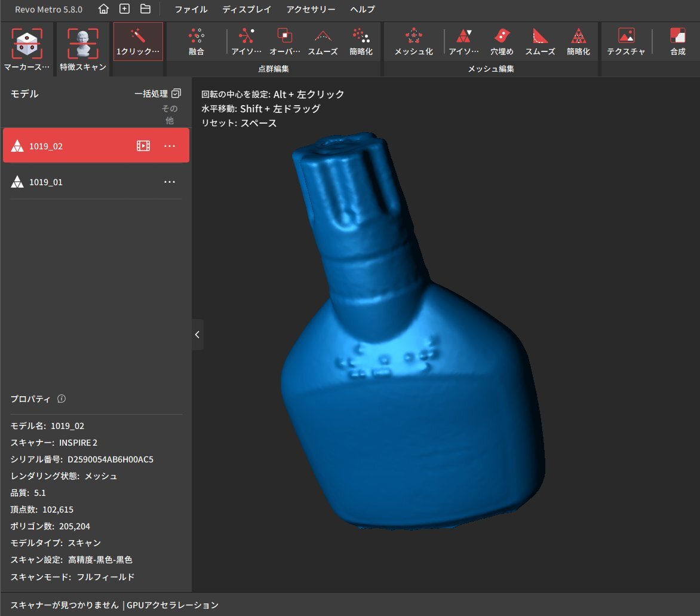This screenshot has width=700, height=616.
Task: Click the point cloud Fusion (融合) tool
Action: tap(196, 42)
